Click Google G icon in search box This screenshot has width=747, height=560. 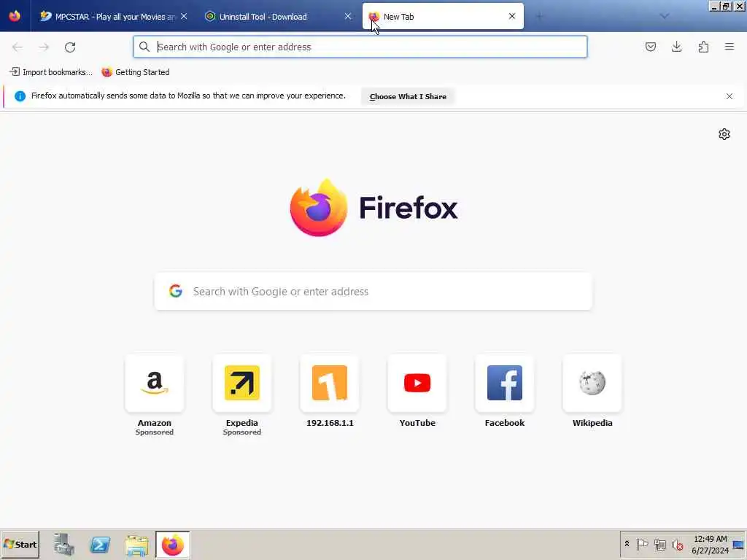pos(176,291)
